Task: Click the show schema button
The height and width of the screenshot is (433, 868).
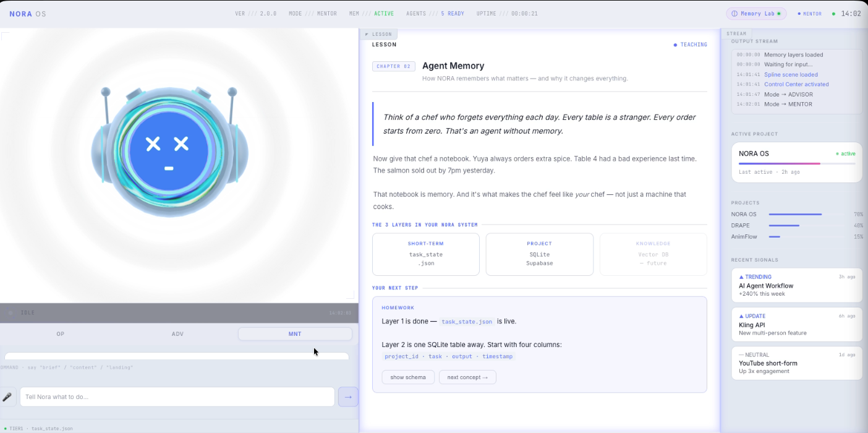Action: pos(408,377)
